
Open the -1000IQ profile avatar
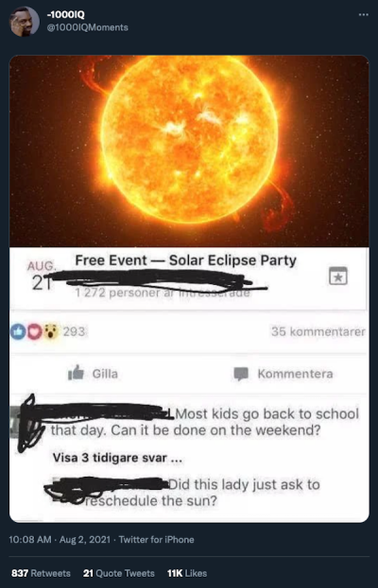tap(24, 22)
